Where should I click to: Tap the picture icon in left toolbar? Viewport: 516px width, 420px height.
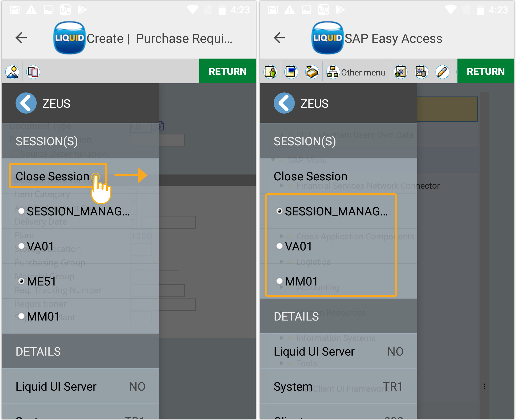(12, 72)
